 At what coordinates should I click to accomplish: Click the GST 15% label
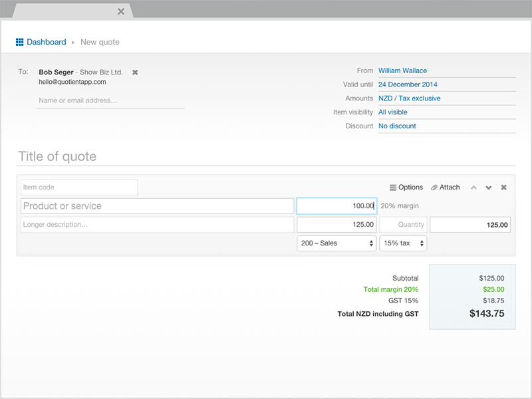tap(404, 301)
